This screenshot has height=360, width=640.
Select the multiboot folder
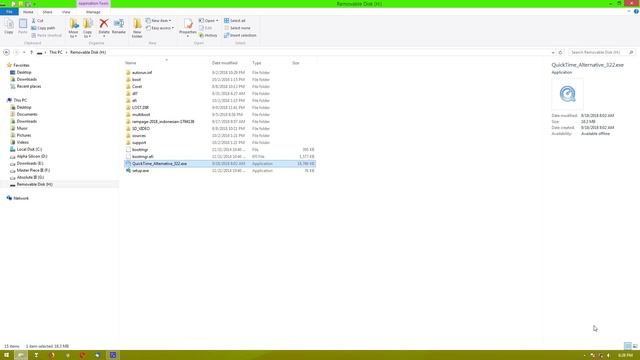(x=141, y=115)
